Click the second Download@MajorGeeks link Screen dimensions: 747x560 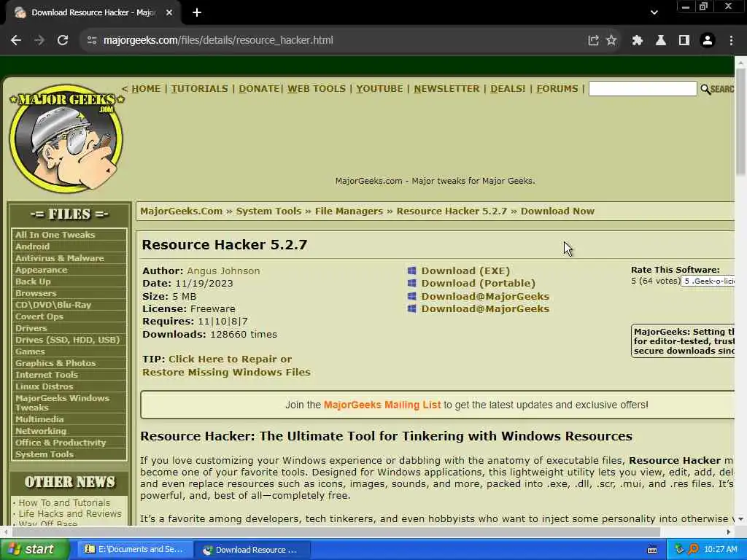[485, 308]
